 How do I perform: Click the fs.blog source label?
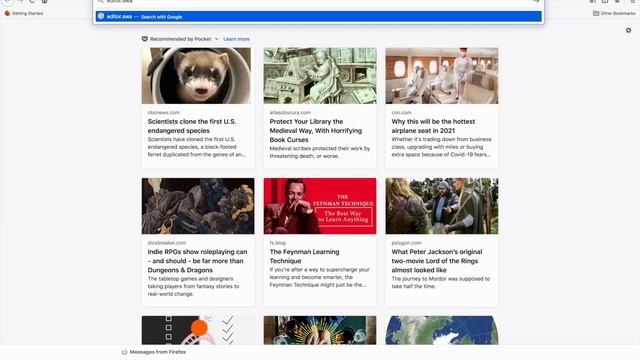click(x=278, y=242)
